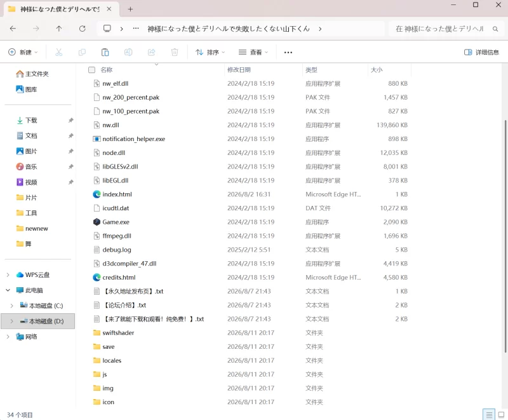Click the vertical scrollbar of file list
Screen dimensions: 508x420
pyautogui.click(x=505, y=236)
